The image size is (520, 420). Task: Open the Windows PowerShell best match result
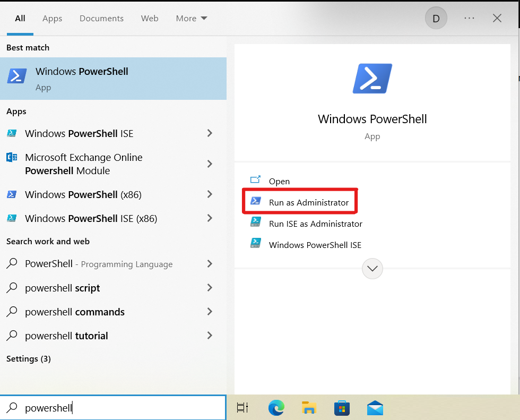113,79
